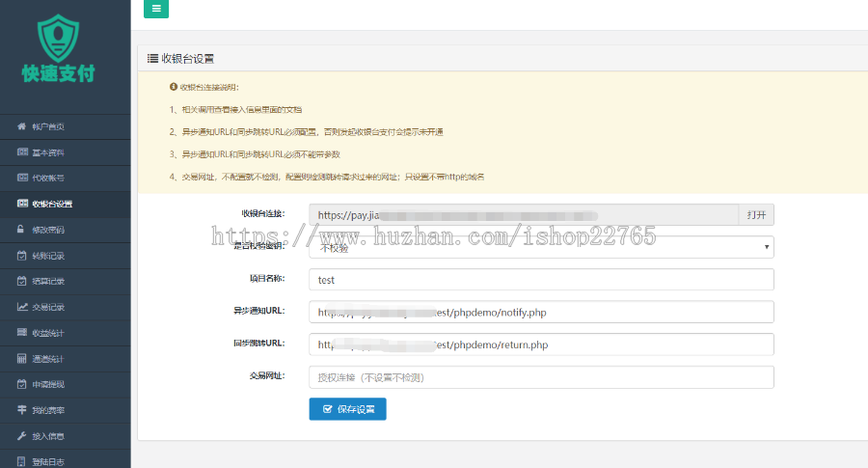Click the 项目名称 field containing test
The height and width of the screenshot is (468, 868).
click(541, 280)
